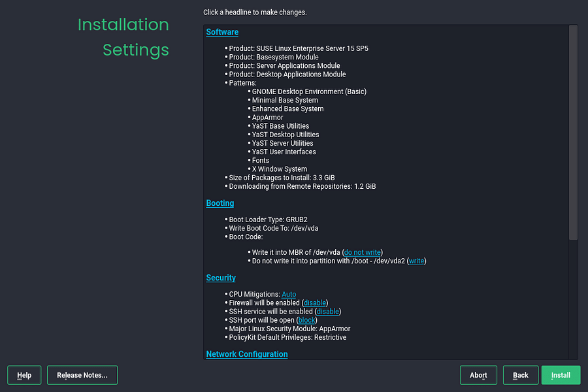The image size is (588, 392).
Task: Disable the firewall
Action: (x=314, y=302)
